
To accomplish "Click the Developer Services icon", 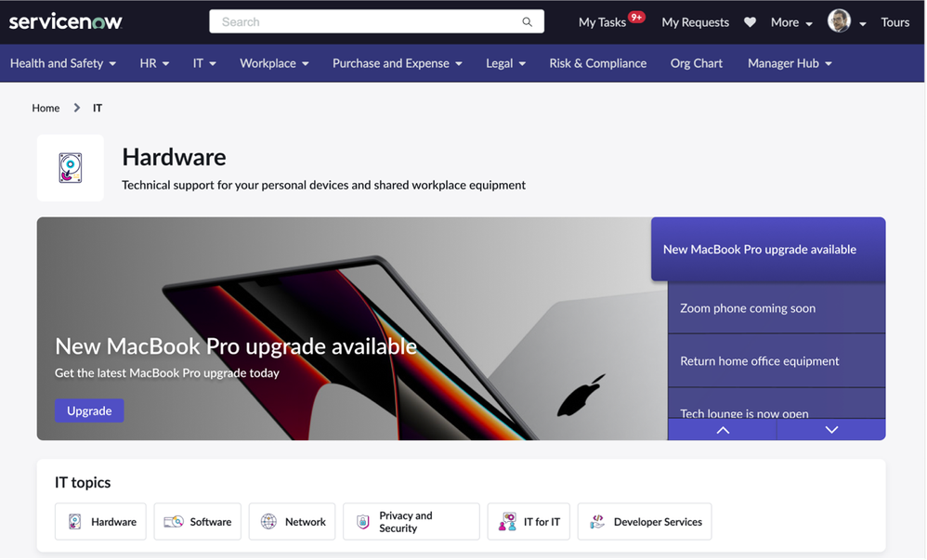I will (597, 522).
